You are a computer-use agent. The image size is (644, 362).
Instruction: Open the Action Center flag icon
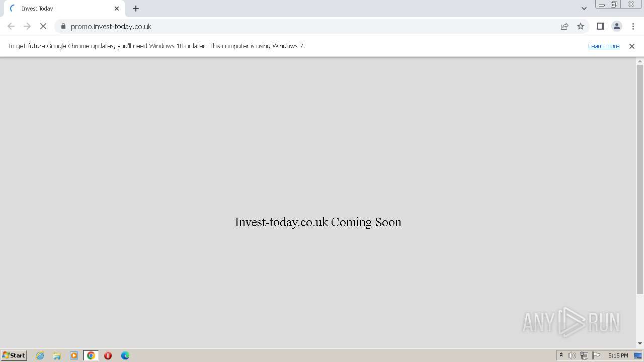click(596, 355)
